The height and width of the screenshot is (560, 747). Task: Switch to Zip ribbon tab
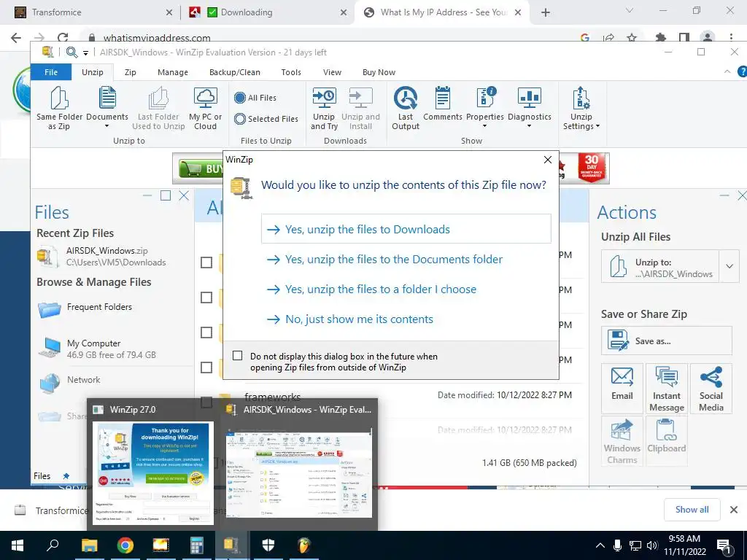click(x=130, y=72)
